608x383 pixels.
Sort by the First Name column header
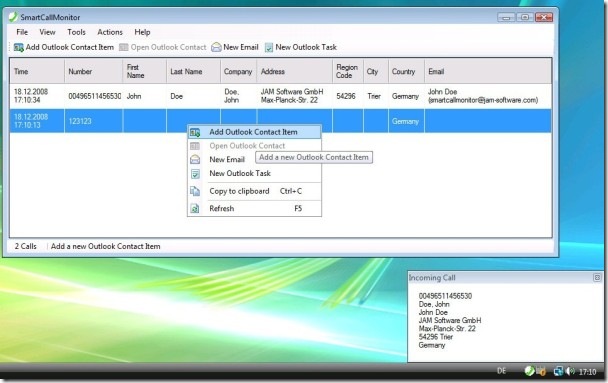[145, 71]
